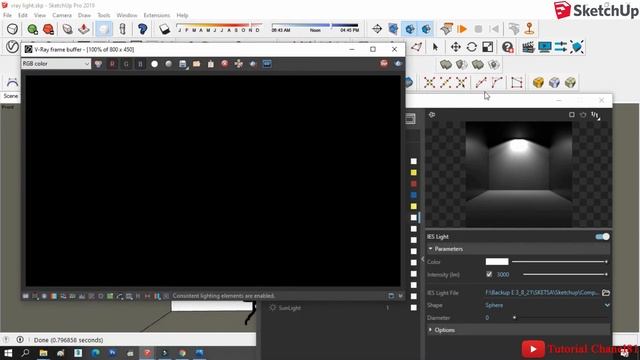Click the Diameter value field

tap(487, 318)
